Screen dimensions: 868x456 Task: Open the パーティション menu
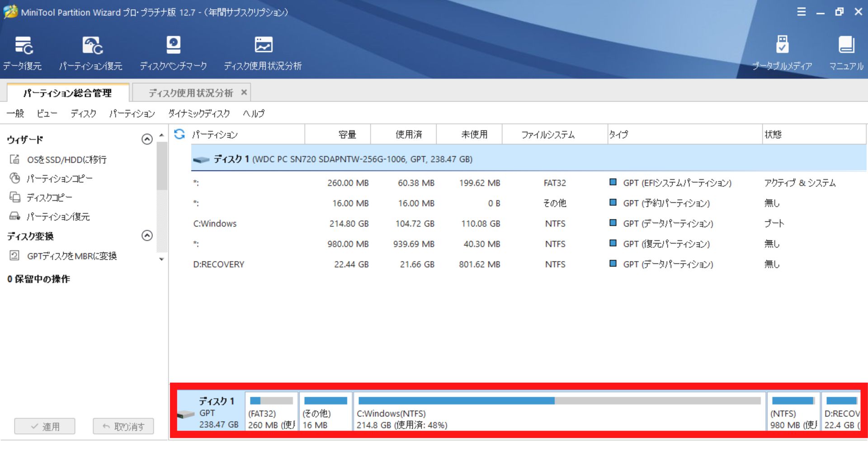132,114
